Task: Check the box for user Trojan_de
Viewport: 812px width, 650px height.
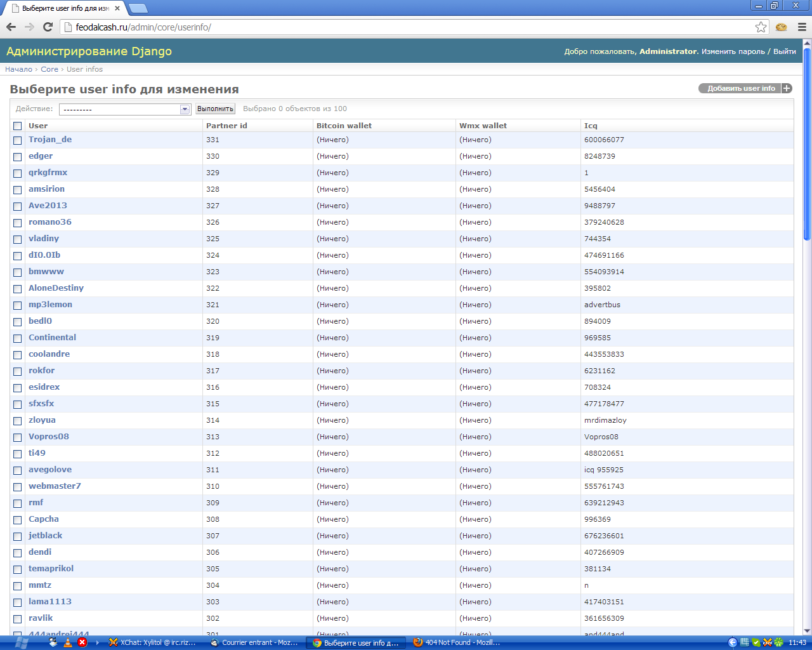Action: (x=18, y=140)
